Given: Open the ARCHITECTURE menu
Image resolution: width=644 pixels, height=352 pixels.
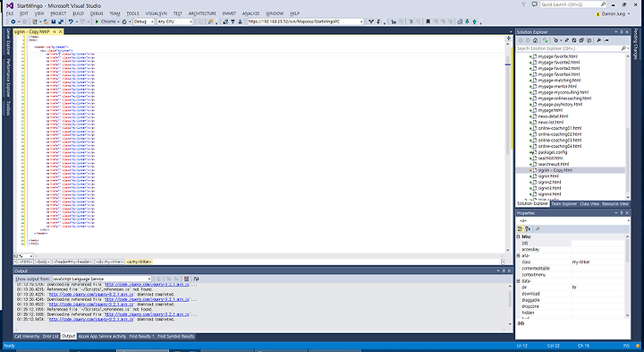Looking at the screenshot, I should (x=202, y=13).
